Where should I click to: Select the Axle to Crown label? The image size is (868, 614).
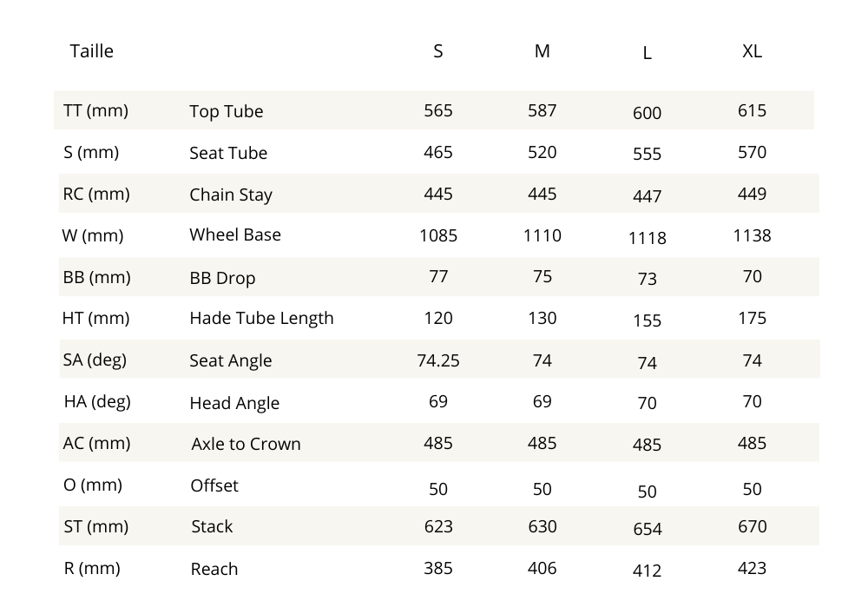click(x=246, y=444)
